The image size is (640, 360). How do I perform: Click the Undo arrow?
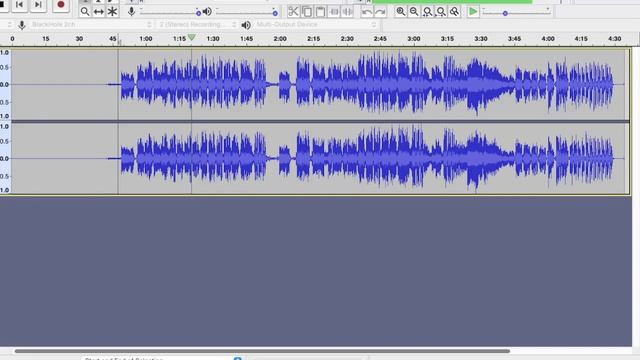point(367,12)
